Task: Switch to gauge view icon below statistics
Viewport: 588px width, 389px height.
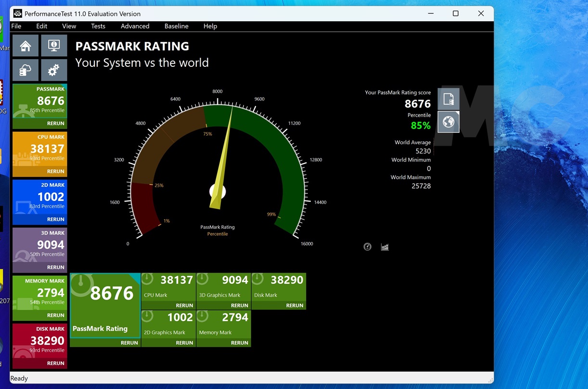Action: tap(368, 247)
